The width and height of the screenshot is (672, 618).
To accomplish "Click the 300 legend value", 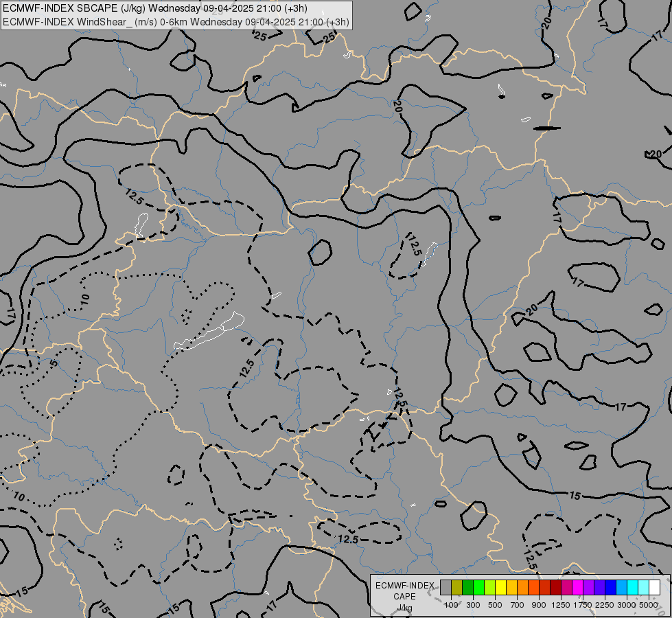I will coord(473,605).
